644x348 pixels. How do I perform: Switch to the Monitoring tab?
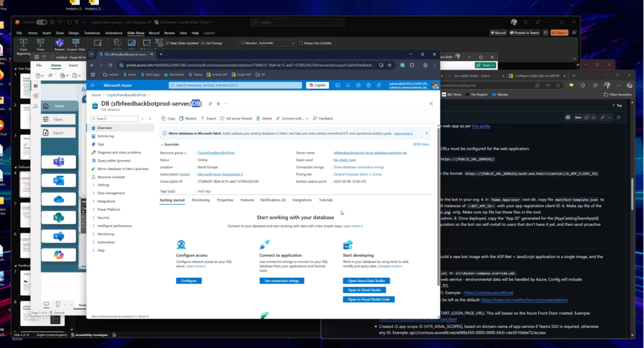coord(201,199)
